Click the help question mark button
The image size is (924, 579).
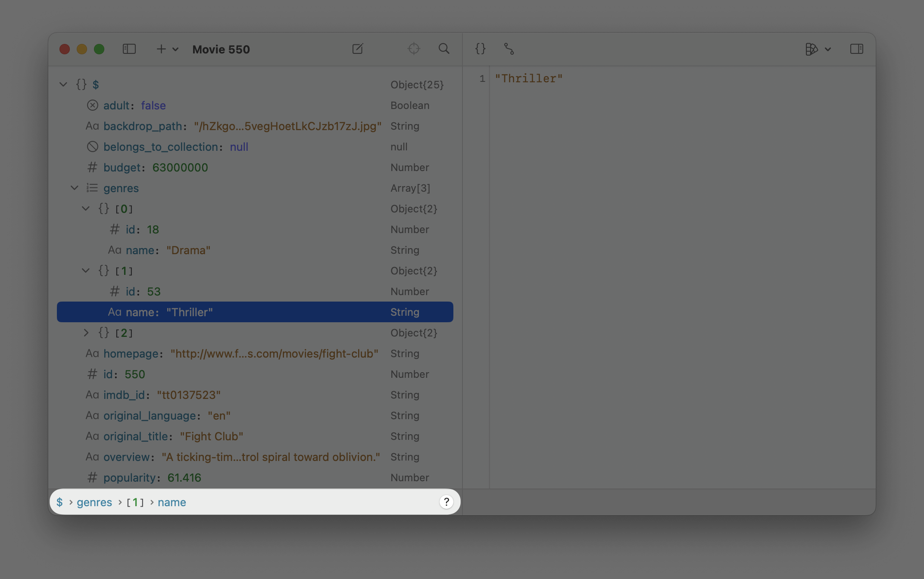[x=446, y=501]
